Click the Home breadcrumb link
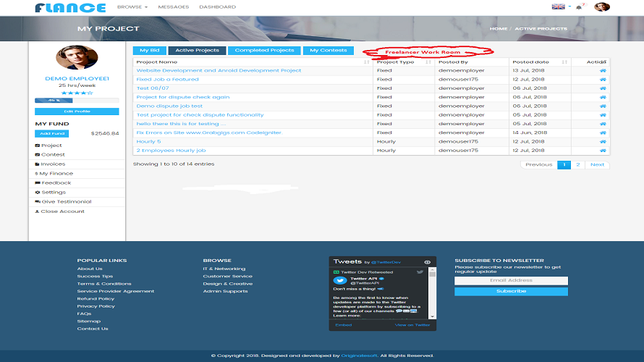Image resolution: width=644 pixels, height=362 pixels. click(x=499, y=29)
